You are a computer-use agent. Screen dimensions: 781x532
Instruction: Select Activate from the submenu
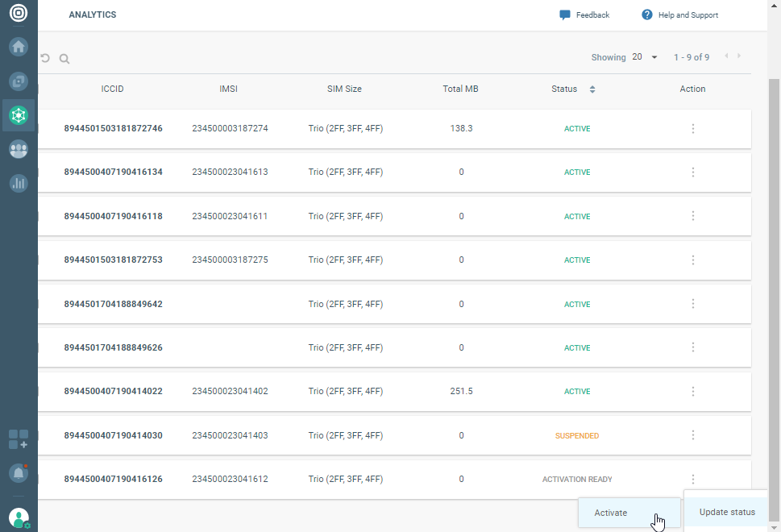tap(610, 513)
